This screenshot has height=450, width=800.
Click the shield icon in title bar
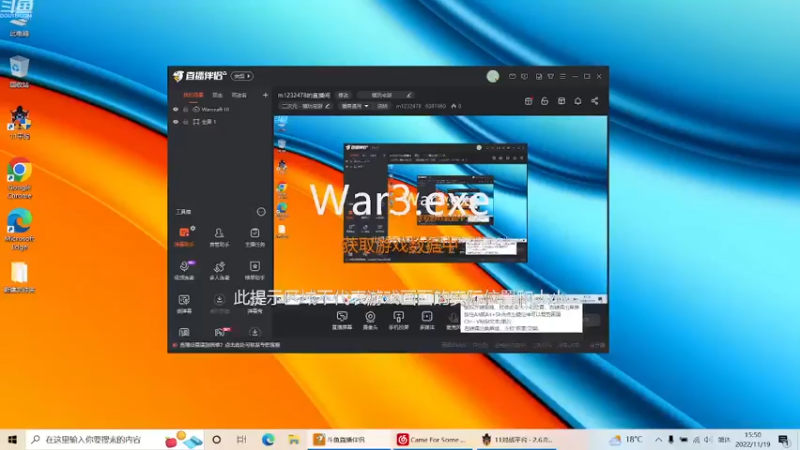524,77
